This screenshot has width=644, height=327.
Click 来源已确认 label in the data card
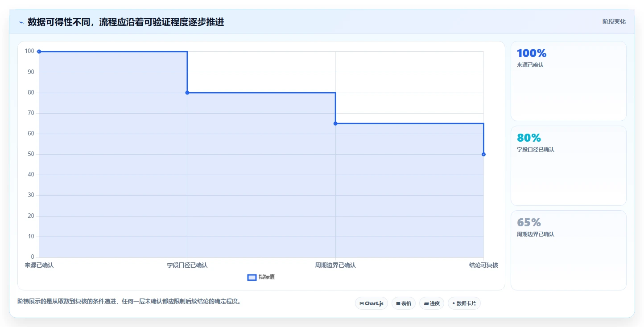point(530,65)
